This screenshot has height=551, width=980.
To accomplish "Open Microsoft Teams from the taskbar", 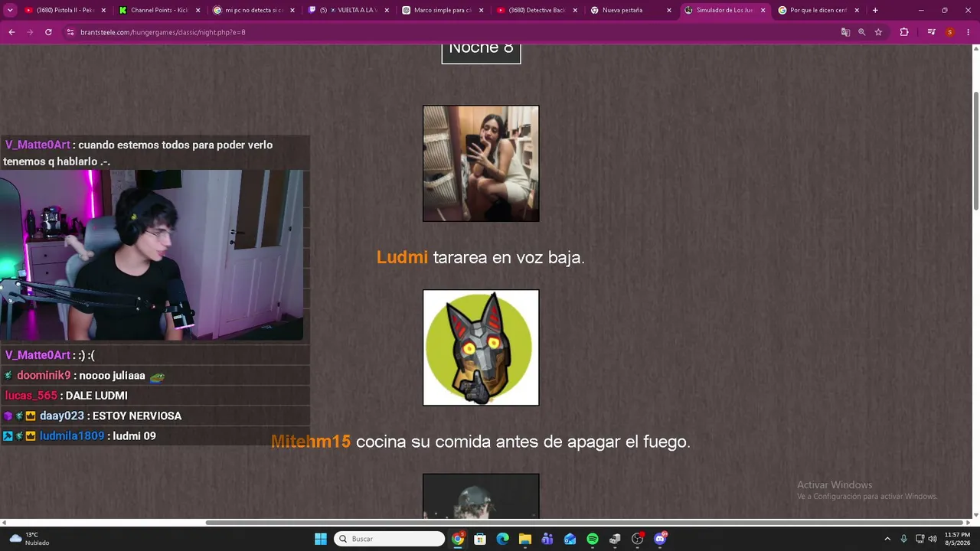I will click(x=547, y=539).
